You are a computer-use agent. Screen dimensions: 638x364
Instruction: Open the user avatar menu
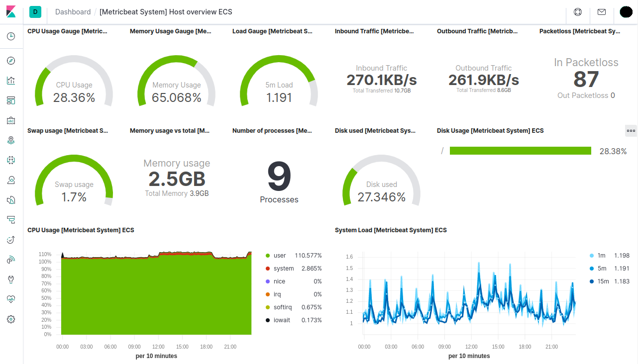tap(626, 12)
